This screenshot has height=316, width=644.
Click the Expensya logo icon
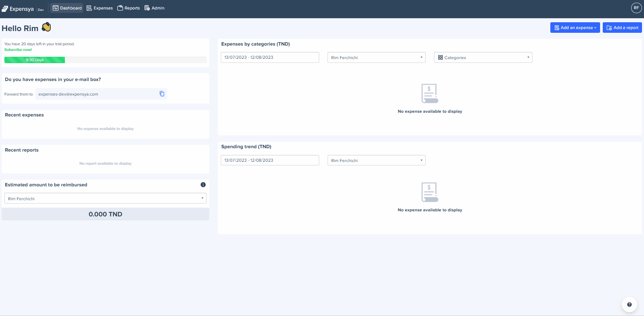click(5, 9)
